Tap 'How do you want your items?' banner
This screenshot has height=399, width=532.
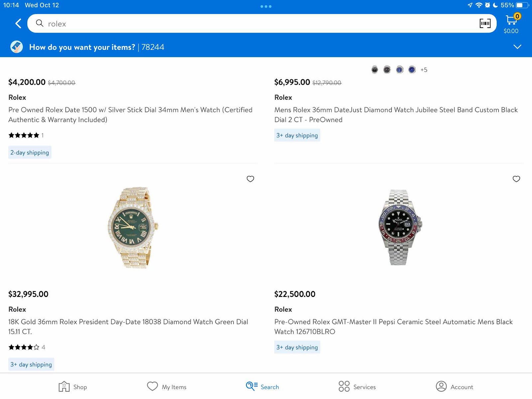pos(82,47)
